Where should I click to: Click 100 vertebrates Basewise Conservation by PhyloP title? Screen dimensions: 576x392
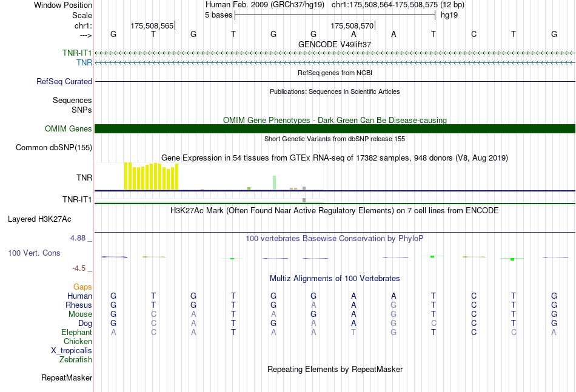pos(335,239)
